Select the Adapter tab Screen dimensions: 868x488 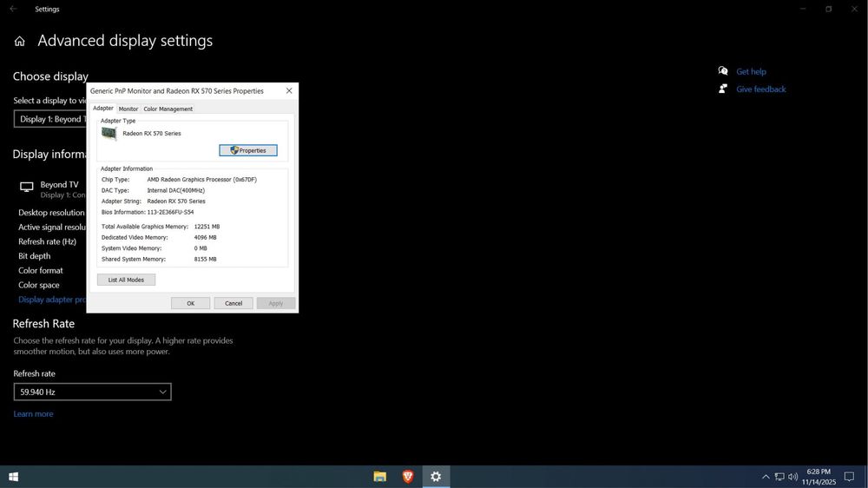point(103,109)
